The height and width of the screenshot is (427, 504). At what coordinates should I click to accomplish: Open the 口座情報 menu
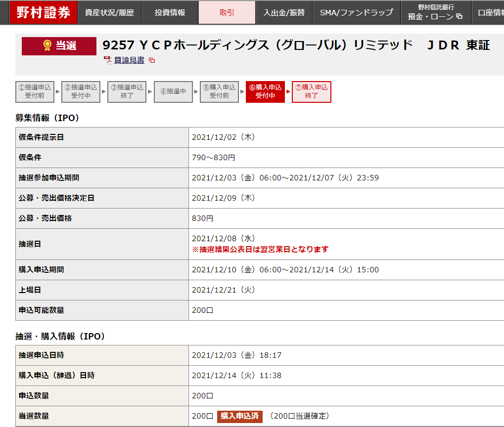click(x=489, y=12)
